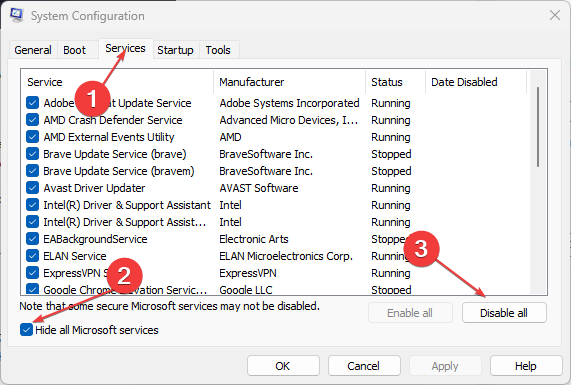Select 'Avast Driver Updater' service name
The image size is (571, 385).
94,188
